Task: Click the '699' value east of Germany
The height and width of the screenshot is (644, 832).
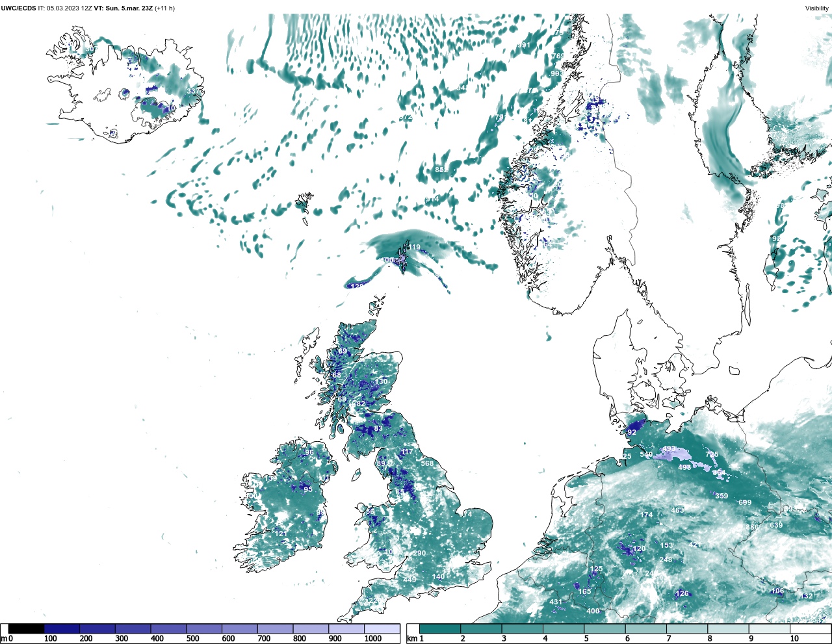Action: pos(745,502)
